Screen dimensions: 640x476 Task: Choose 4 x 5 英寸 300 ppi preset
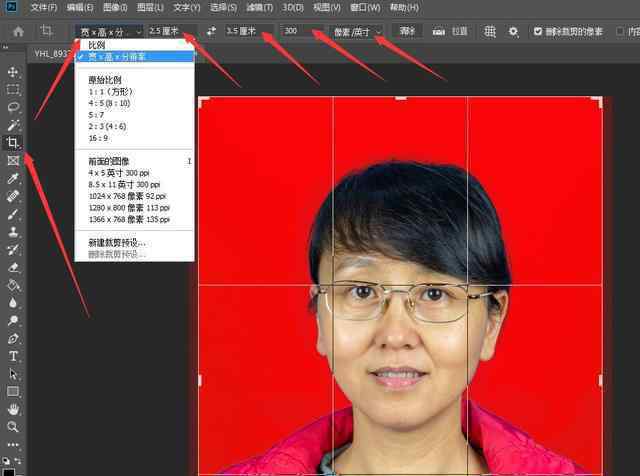pos(134,173)
